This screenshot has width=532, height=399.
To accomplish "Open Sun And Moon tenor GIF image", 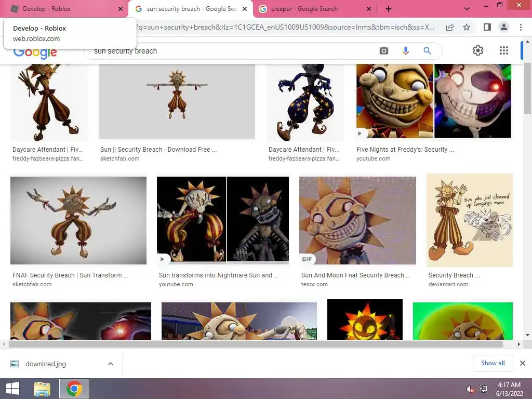I will click(x=357, y=220).
